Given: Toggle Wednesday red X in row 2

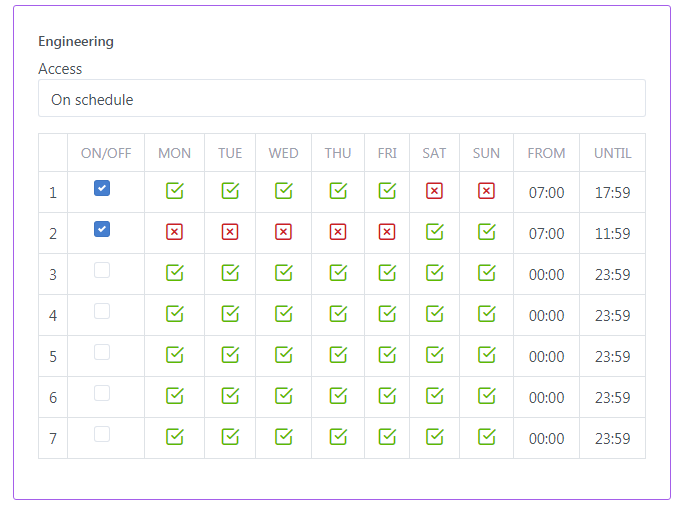Looking at the screenshot, I should [283, 232].
